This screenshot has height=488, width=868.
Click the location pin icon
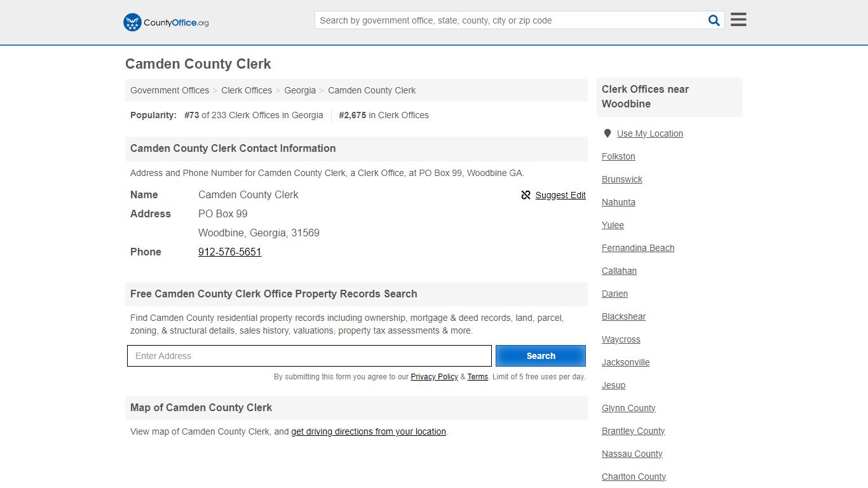tap(607, 133)
